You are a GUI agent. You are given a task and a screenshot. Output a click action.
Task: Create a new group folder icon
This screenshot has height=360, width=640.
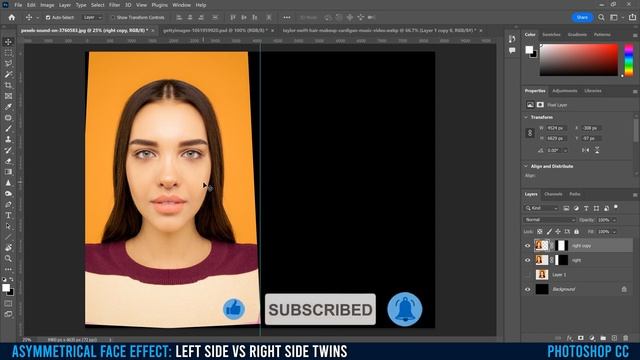[603, 338]
